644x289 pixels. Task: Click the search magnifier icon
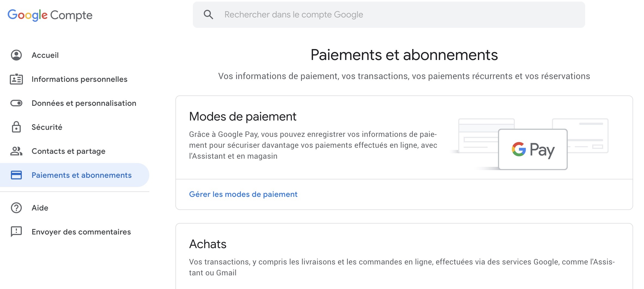pos(208,14)
